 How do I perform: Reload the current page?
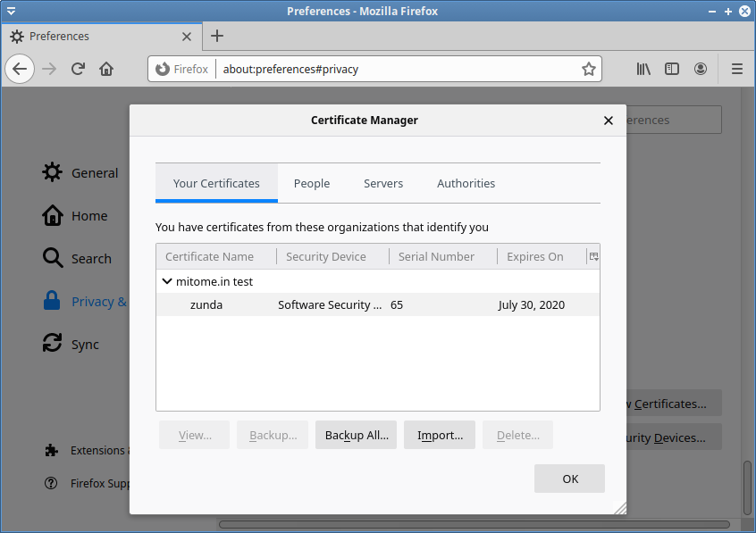pyautogui.click(x=78, y=69)
